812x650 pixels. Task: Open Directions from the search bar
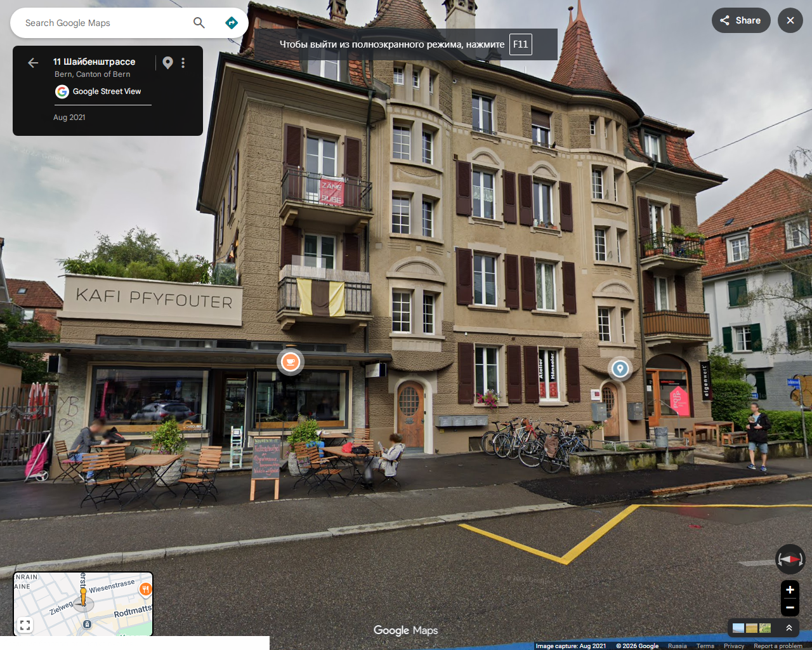click(232, 23)
